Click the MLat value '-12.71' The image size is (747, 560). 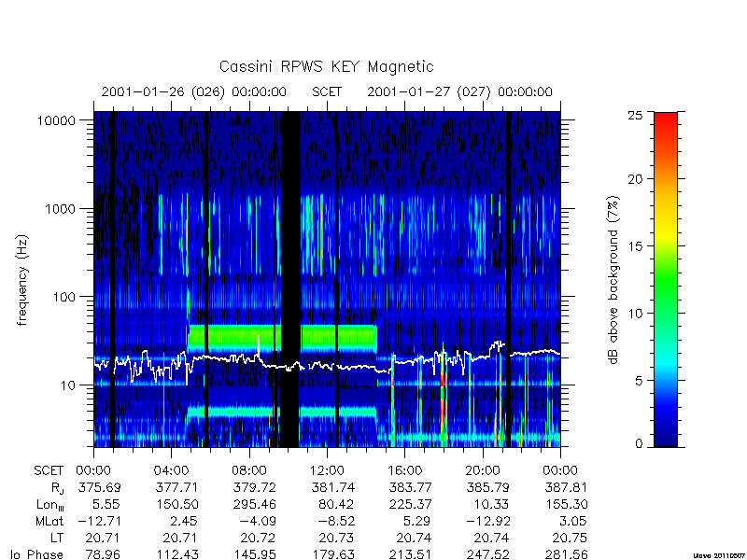98,522
